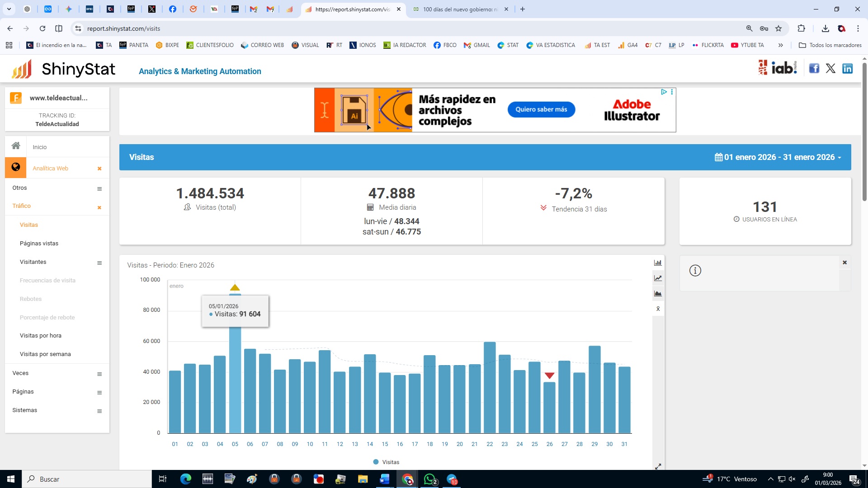The image size is (868, 488).
Task: Switch chart to area chart view icon
Action: pyautogui.click(x=658, y=294)
